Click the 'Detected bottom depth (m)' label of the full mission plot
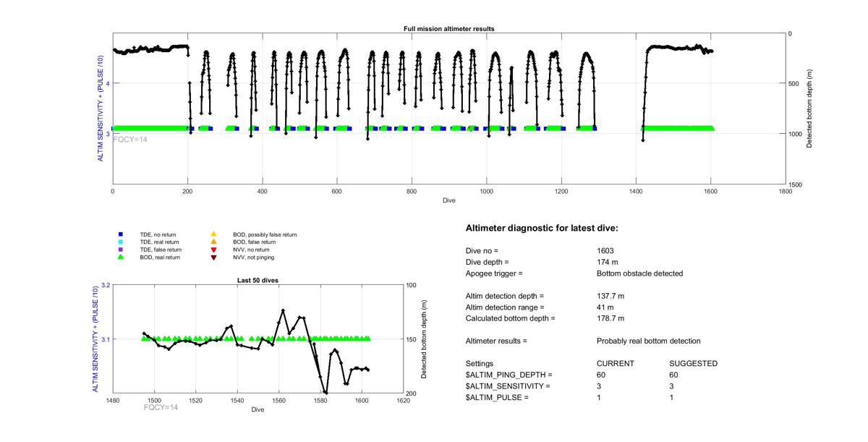 809,109
